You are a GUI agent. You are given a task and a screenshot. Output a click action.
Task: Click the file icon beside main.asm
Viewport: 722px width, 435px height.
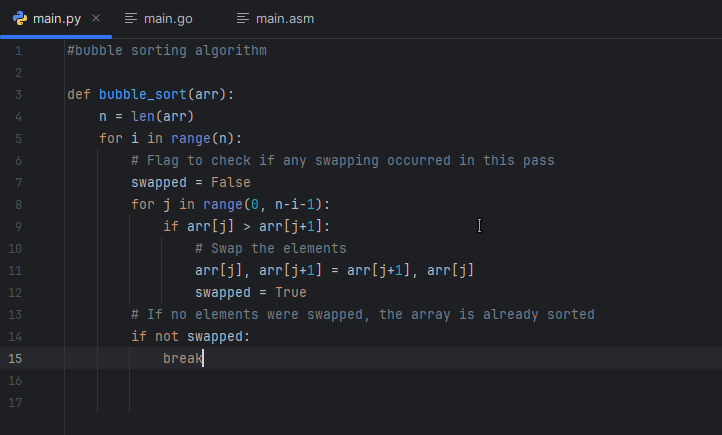tap(243, 19)
